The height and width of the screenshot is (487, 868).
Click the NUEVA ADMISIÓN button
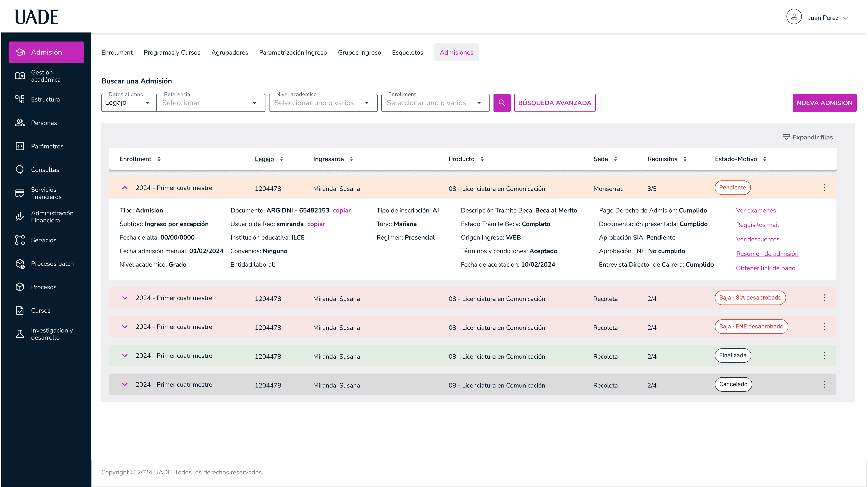(x=824, y=103)
